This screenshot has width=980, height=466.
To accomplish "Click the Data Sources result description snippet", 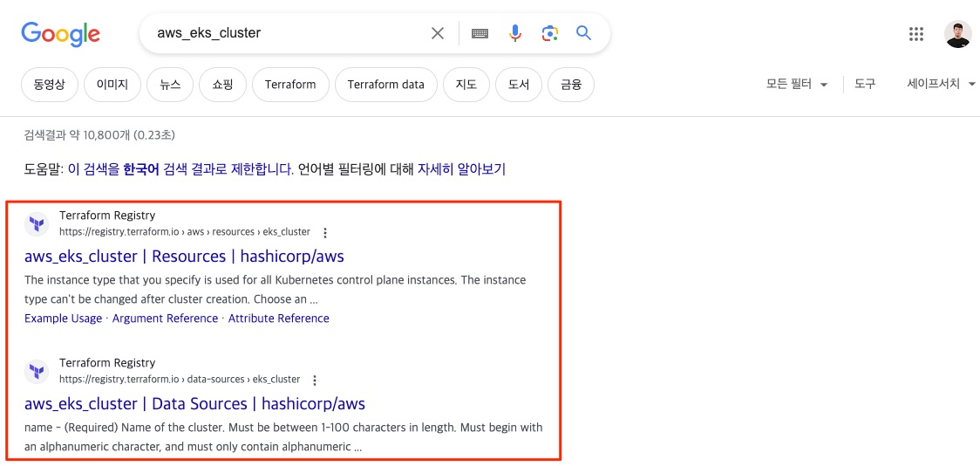I will click(283, 438).
